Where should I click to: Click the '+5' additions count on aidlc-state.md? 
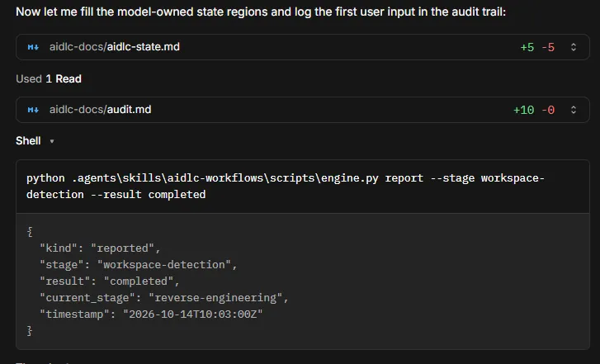[527, 47]
